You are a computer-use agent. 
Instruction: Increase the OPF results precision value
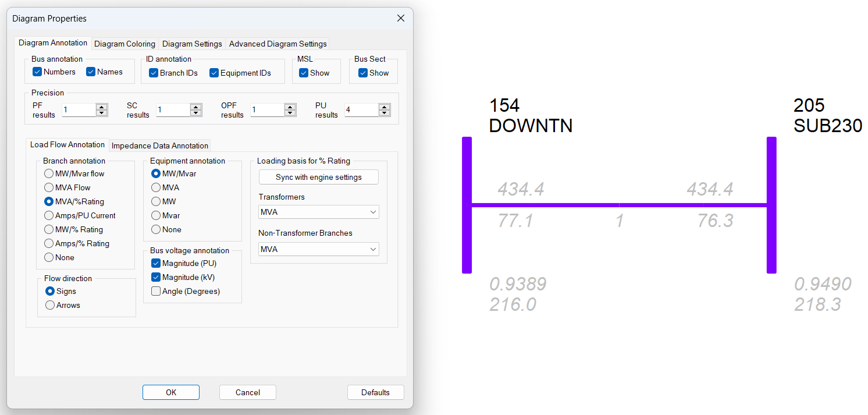290,107
